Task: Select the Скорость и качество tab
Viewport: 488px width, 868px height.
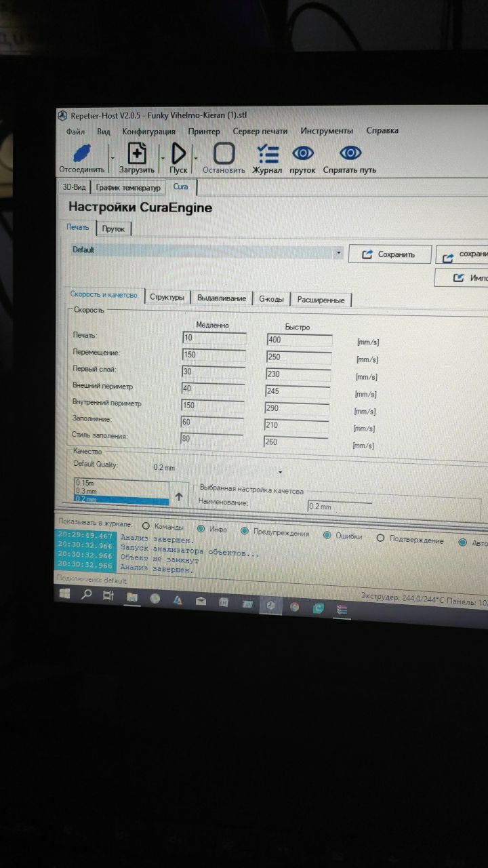Action: pos(104,294)
